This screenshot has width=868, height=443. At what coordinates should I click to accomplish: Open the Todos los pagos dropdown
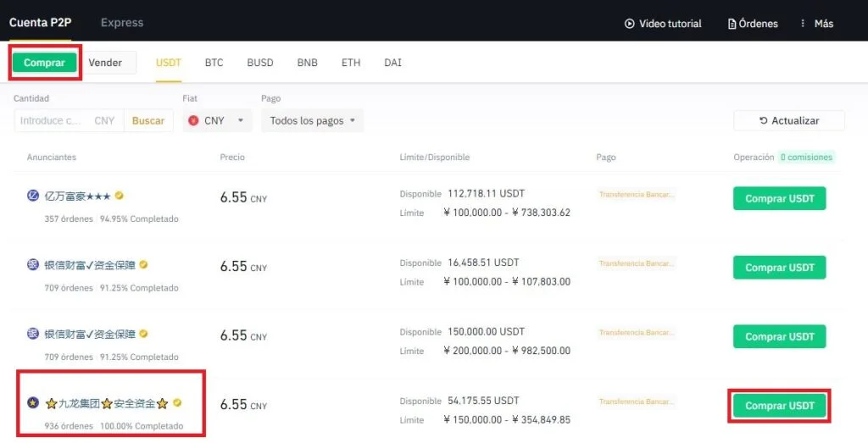[x=312, y=120]
